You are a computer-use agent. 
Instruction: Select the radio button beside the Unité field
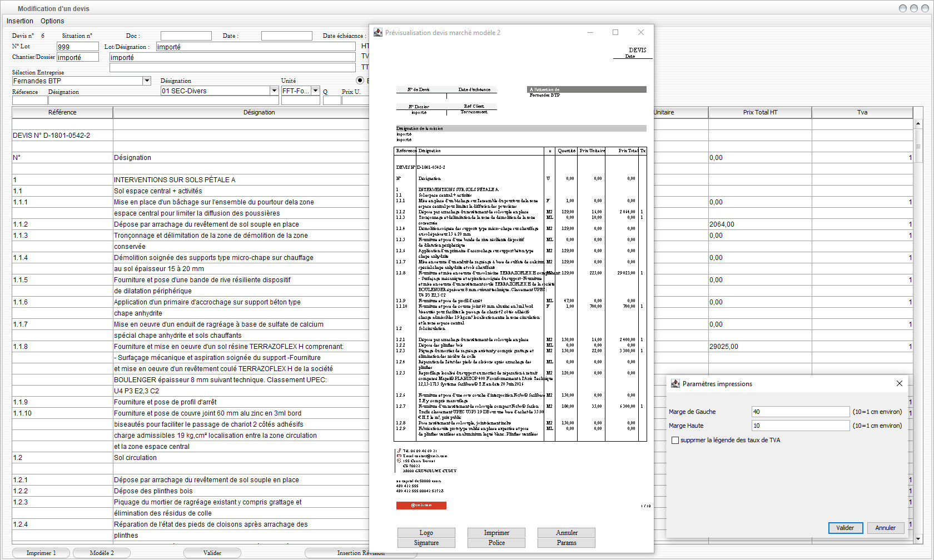point(360,81)
